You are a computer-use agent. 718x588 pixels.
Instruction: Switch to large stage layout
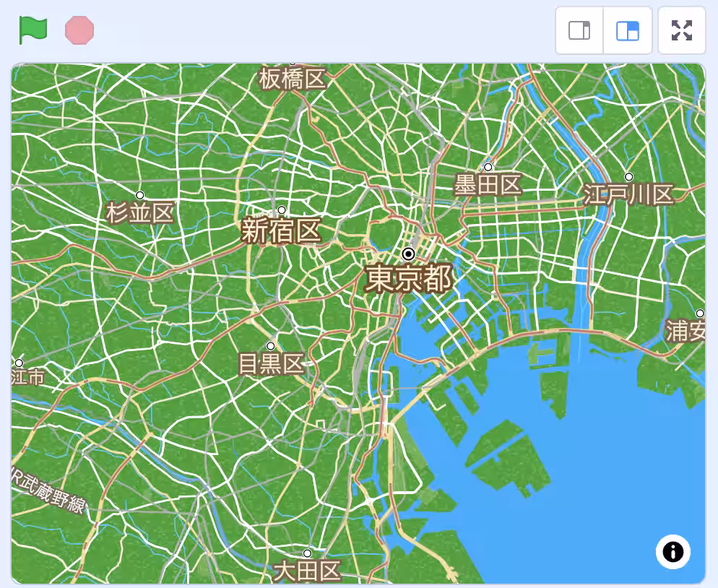[627, 30]
